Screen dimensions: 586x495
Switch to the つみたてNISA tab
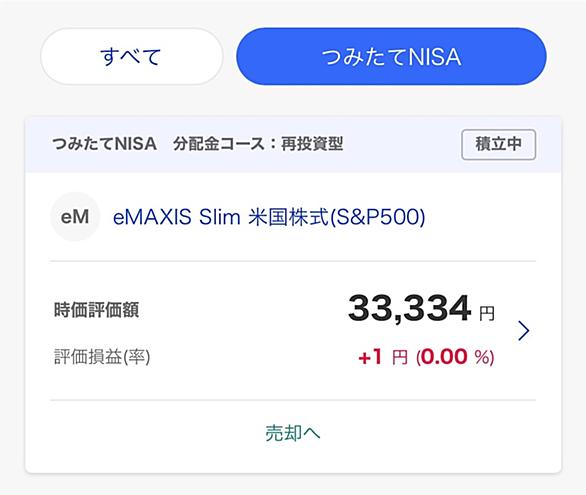click(x=391, y=56)
